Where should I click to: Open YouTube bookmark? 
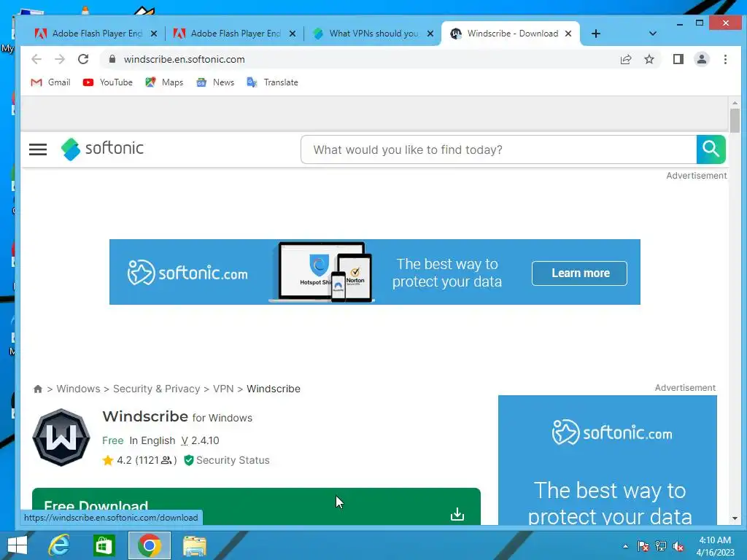coord(108,82)
